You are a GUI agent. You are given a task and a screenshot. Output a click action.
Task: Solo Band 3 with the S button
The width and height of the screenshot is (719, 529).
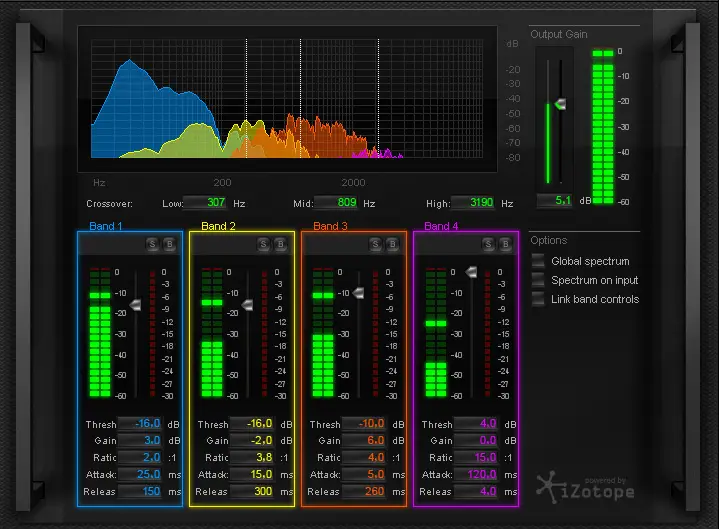[x=376, y=244]
